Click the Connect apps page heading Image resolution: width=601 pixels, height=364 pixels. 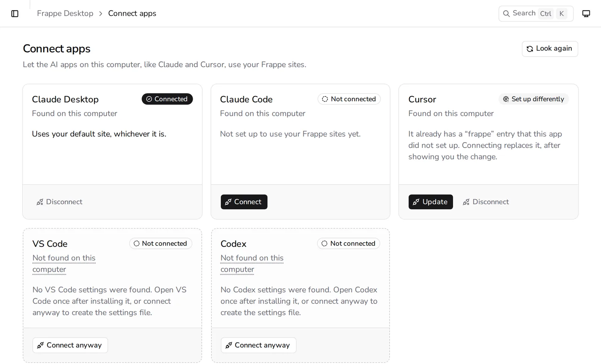pos(57,49)
